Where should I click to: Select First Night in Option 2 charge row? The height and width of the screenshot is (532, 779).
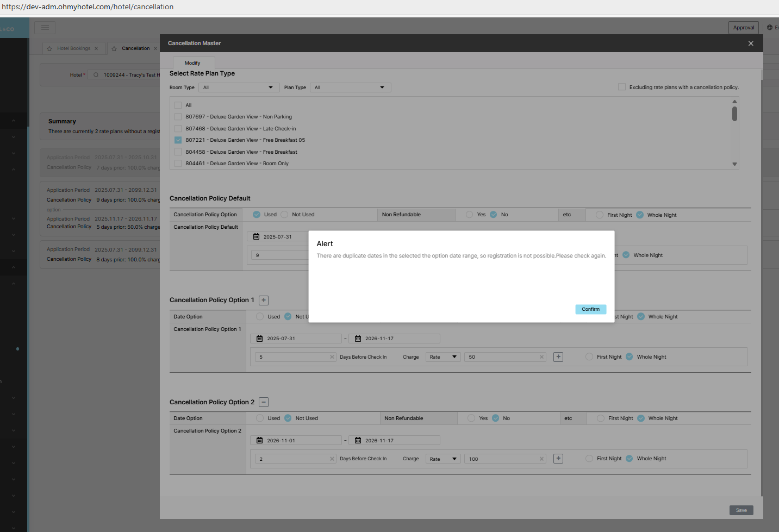[589, 459]
